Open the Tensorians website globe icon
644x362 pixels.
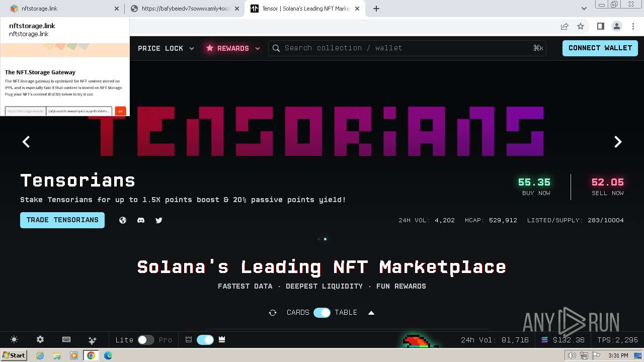123,220
